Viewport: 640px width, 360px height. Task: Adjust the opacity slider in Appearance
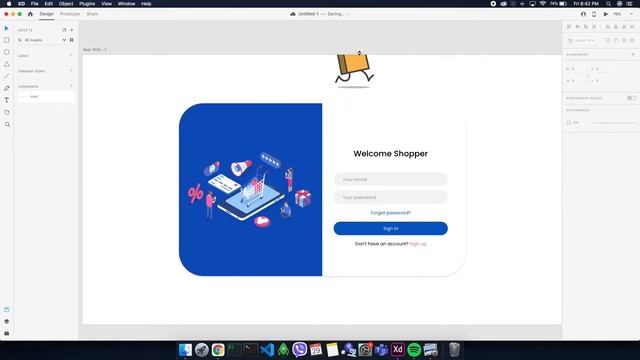click(x=613, y=122)
